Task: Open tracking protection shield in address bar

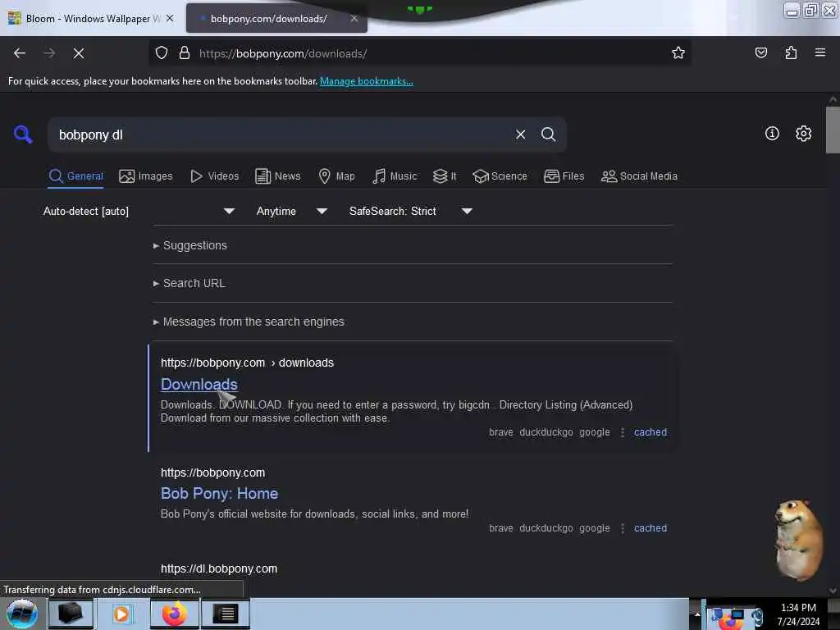Action: click(x=162, y=53)
